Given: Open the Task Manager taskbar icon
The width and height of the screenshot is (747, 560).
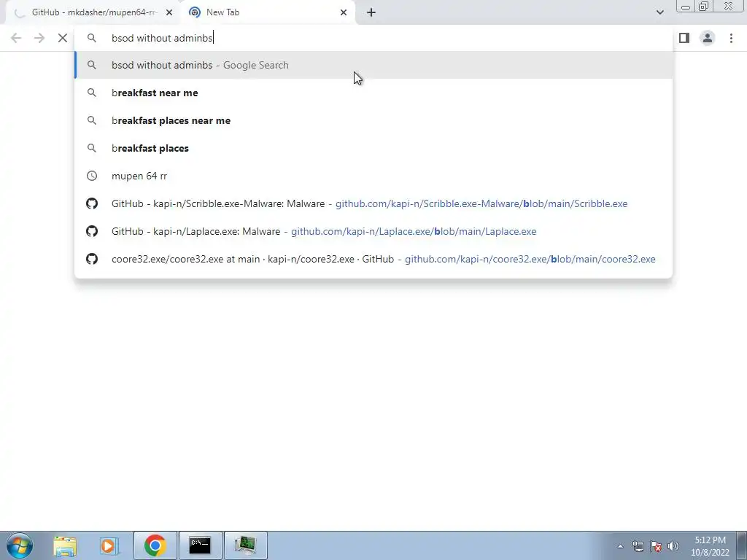Looking at the screenshot, I should point(245,545).
